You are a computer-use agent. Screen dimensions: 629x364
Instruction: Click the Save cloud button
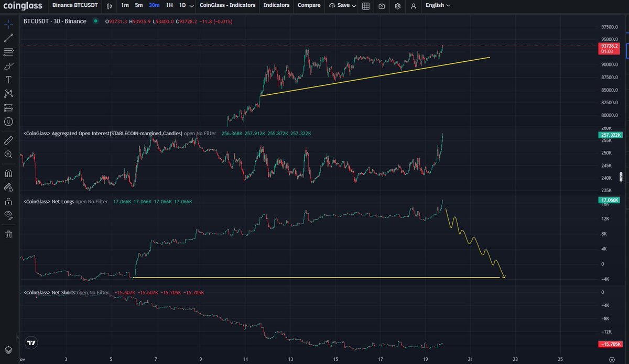tap(339, 5)
